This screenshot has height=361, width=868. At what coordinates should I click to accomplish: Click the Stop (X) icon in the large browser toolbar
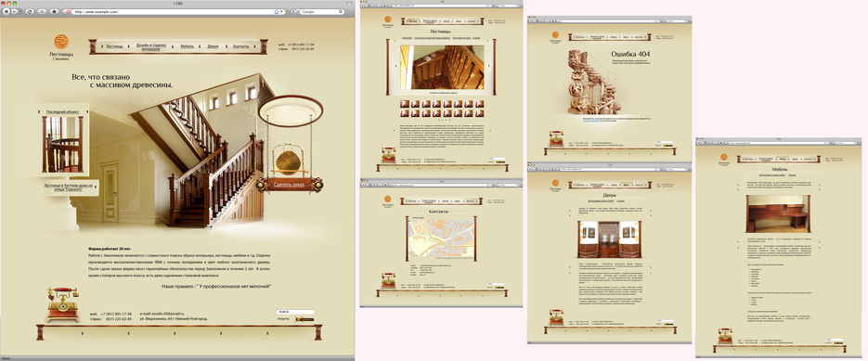click(x=42, y=11)
